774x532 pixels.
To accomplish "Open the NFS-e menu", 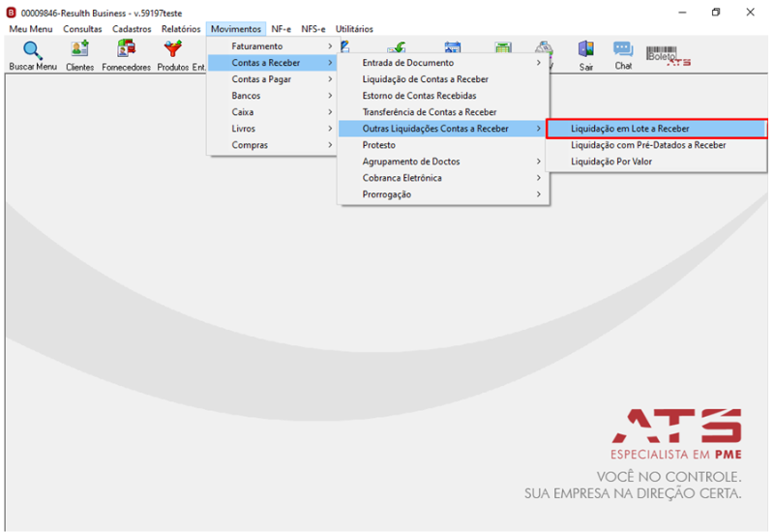I will click(x=313, y=29).
